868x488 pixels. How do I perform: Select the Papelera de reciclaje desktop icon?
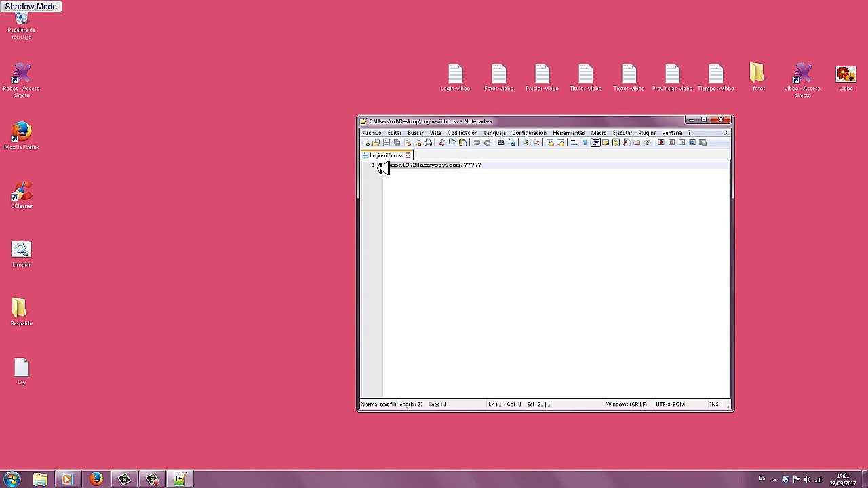[21, 26]
